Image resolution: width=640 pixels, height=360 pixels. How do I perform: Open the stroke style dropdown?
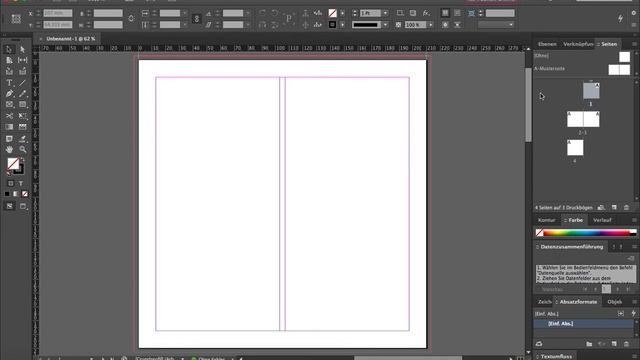tap(385, 25)
